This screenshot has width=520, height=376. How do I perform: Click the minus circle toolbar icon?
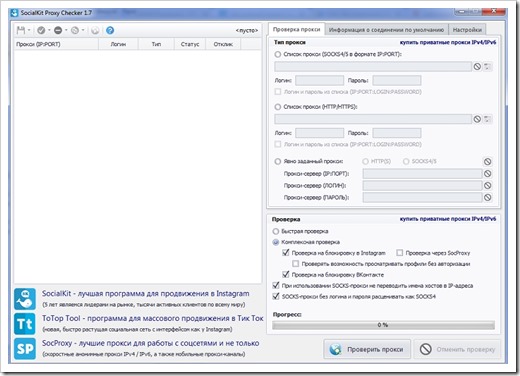[x=58, y=30]
